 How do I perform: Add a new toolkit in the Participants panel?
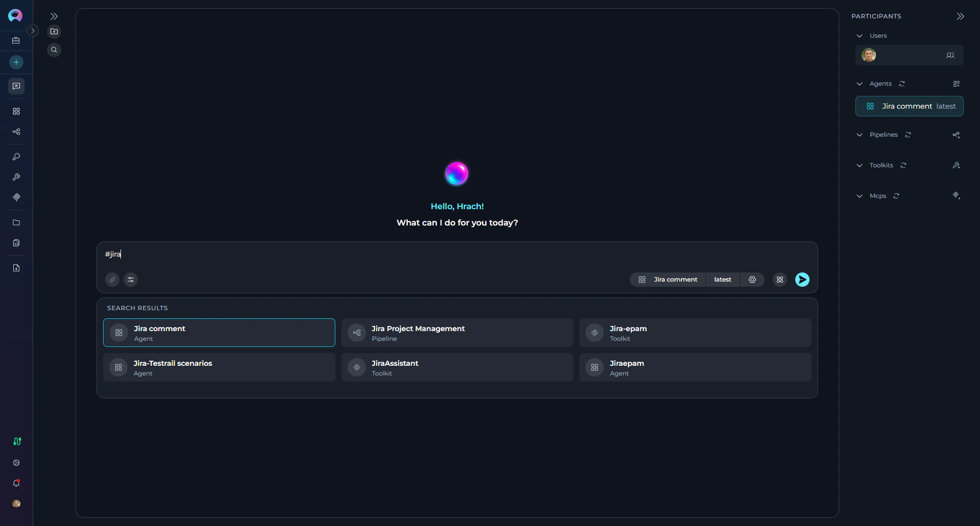pos(957,165)
